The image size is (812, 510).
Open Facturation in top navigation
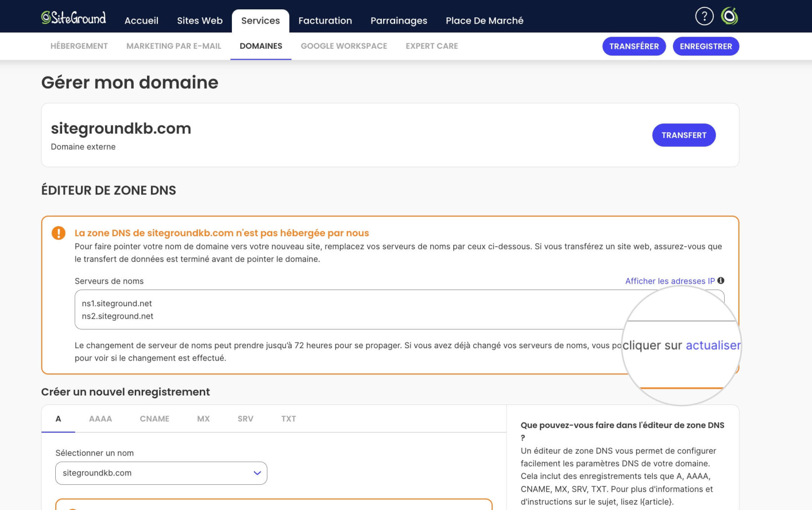click(325, 21)
